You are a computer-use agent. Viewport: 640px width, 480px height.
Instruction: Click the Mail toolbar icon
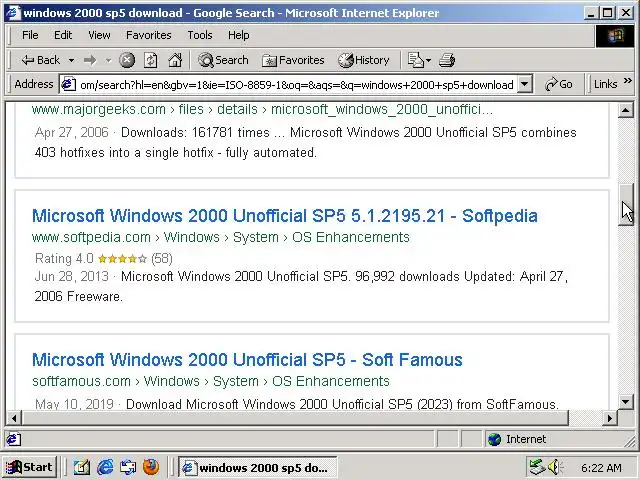click(x=416, y=60)
